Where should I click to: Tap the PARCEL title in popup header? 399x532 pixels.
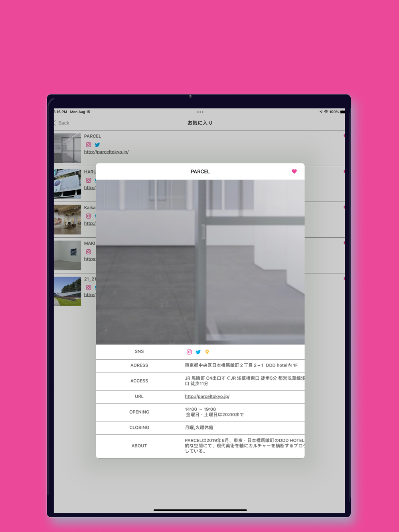click(x=200, y=171)
